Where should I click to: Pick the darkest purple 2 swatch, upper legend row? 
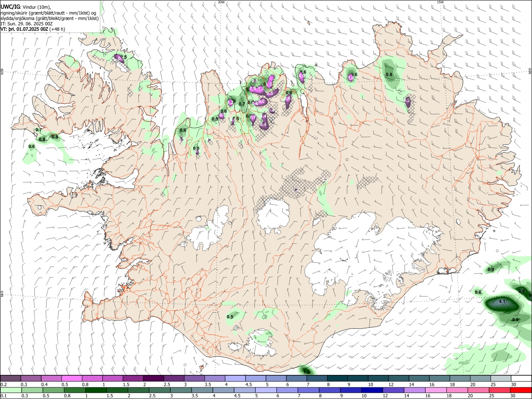153,378
